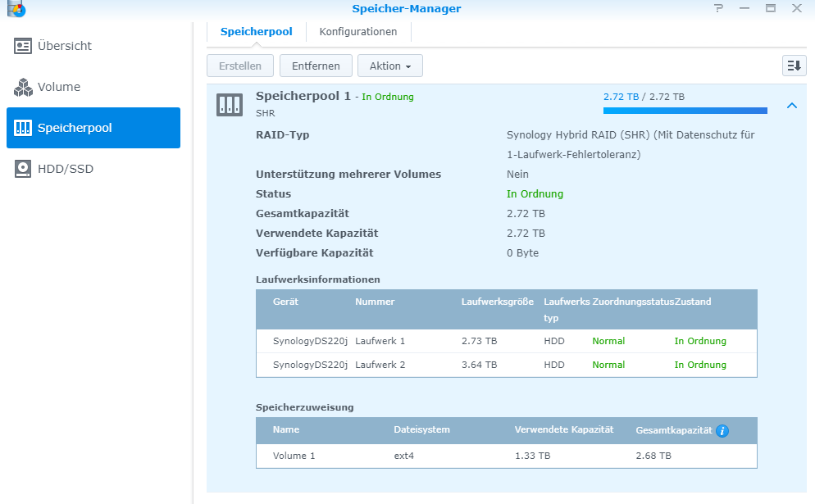Click the Speicher-Manager app icon in the title bar
This screenshot has width=815, height=504.
coord(16,8)
